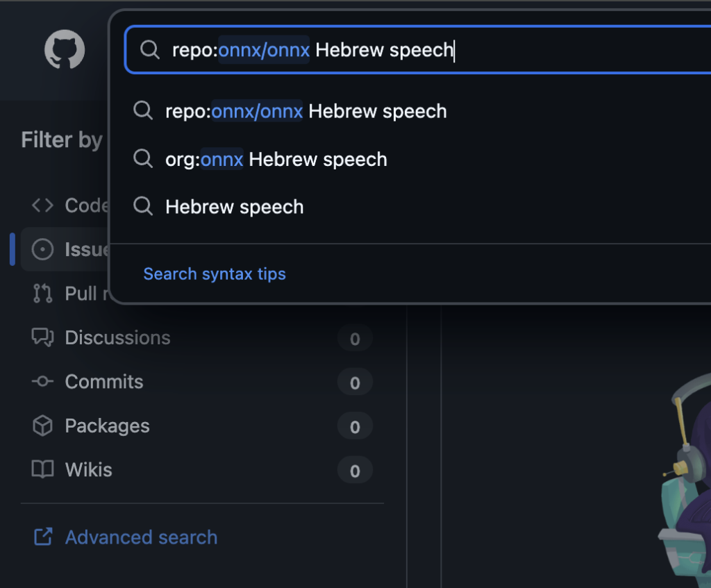The height and width of the screenshot is (588, 711).
Task: Filter results by Discussions
Action: (117, 338)
